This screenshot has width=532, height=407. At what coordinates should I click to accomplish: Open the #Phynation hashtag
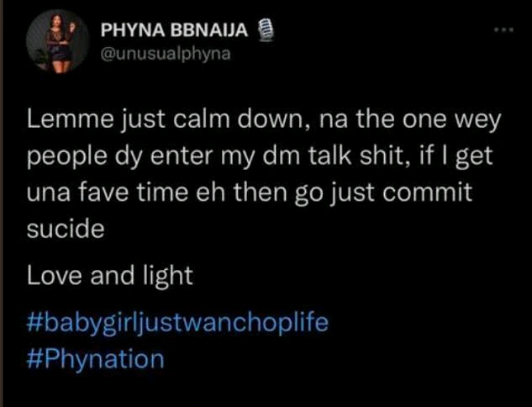click(x=95, y=359)
